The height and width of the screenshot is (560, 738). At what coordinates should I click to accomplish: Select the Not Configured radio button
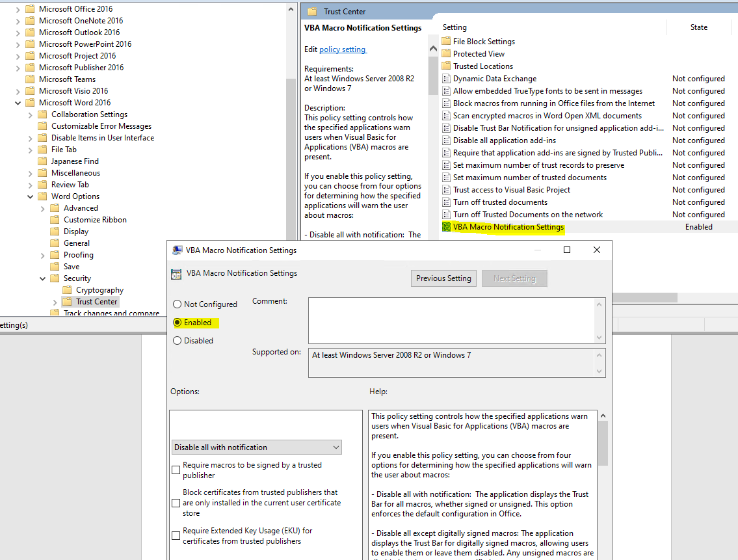[176, 304]
